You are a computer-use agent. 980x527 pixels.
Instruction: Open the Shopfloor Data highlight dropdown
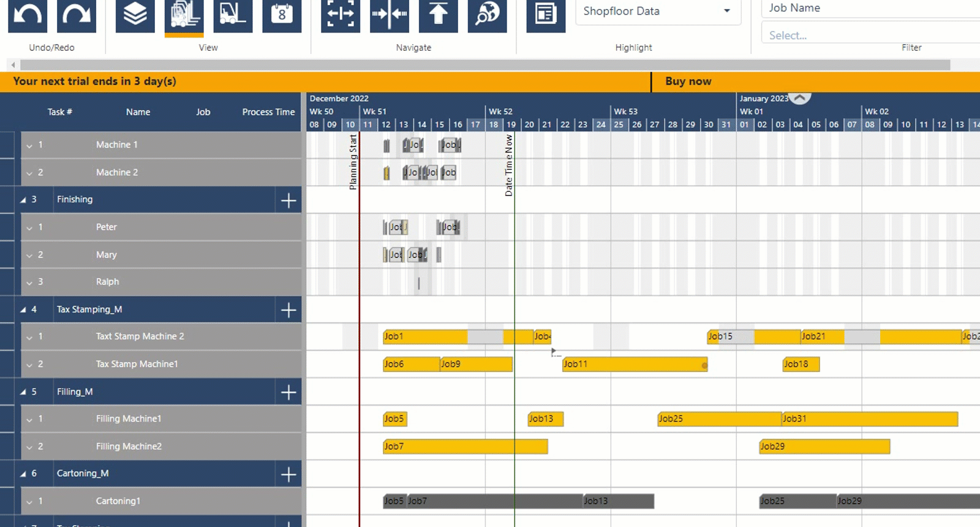click(x=658, y=12)
